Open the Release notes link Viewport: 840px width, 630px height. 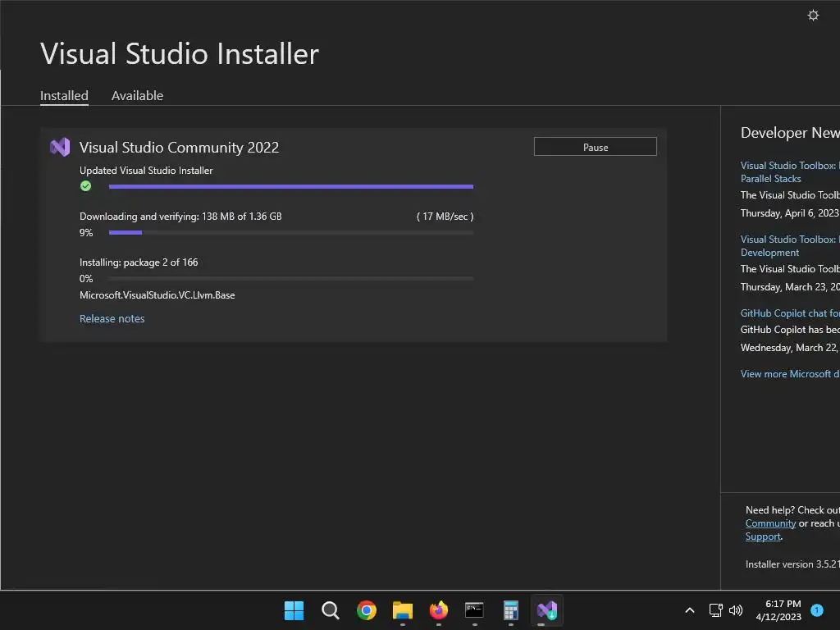[x=112, y=318]
